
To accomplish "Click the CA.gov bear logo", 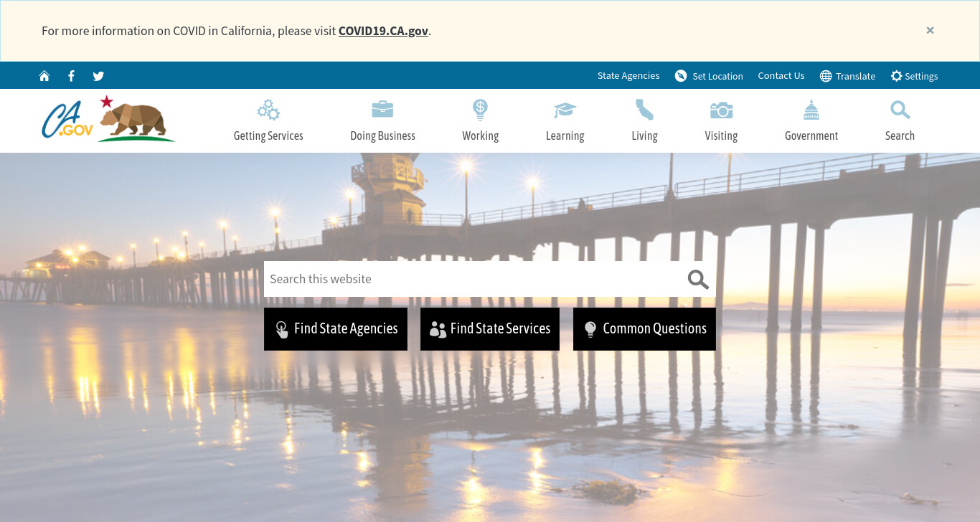I will (x=108, y=119).
